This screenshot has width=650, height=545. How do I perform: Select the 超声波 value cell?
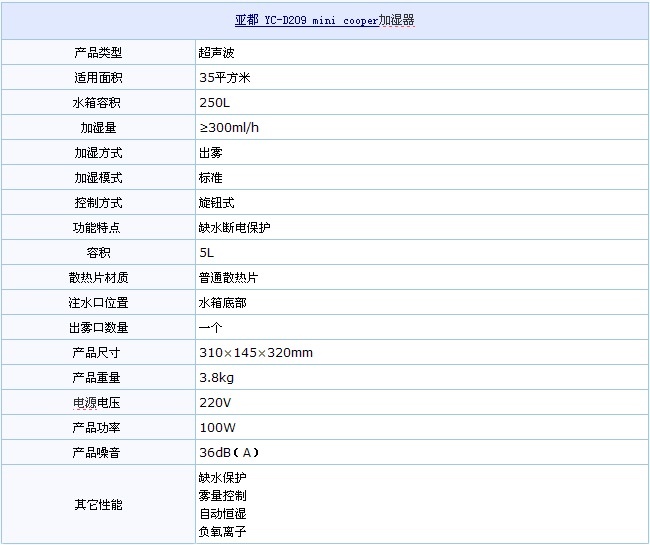click(217, 53)
